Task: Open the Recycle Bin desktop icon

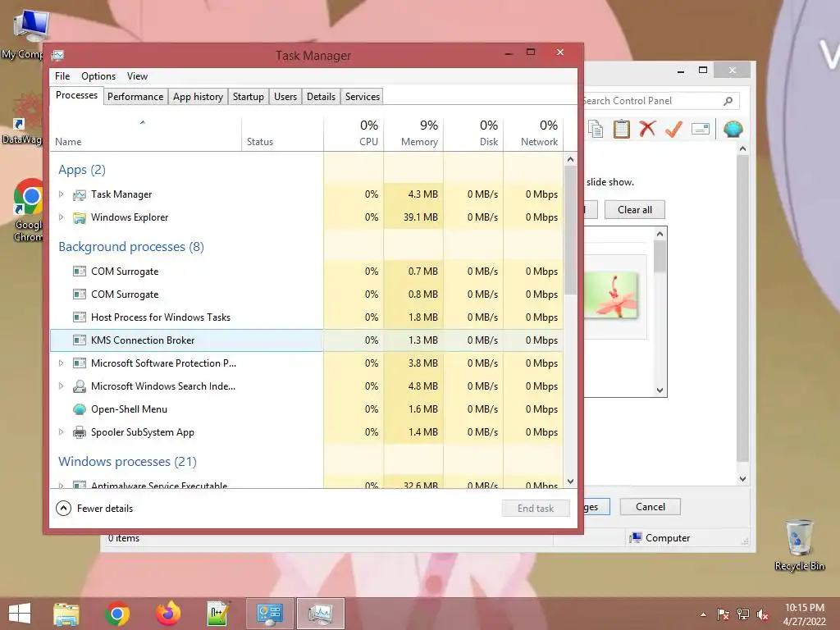Action: point(799,545)
